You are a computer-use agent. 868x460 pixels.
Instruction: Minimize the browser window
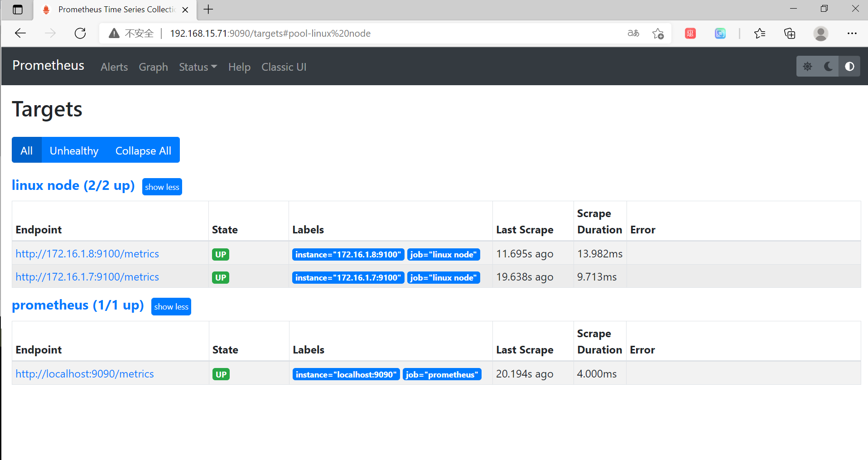coord(793,9)
